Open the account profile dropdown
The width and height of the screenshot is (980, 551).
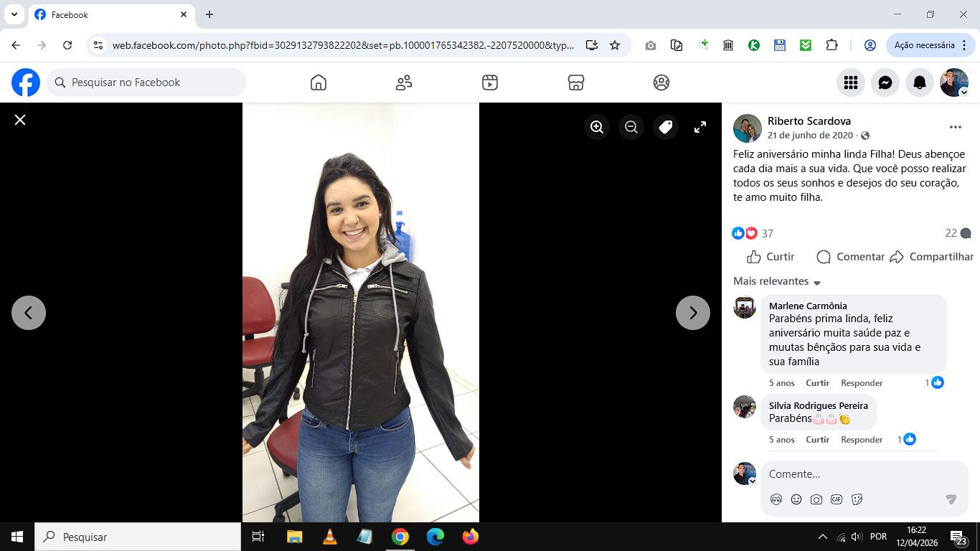[954, 83]
